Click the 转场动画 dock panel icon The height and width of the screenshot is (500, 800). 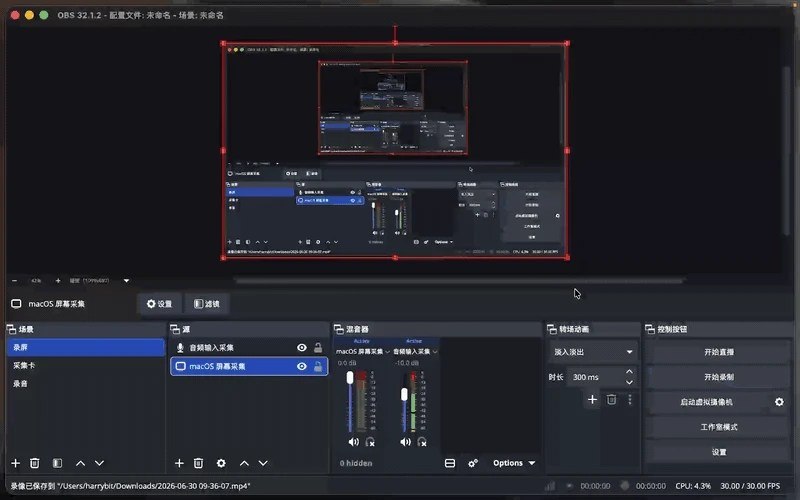[552, 329]
